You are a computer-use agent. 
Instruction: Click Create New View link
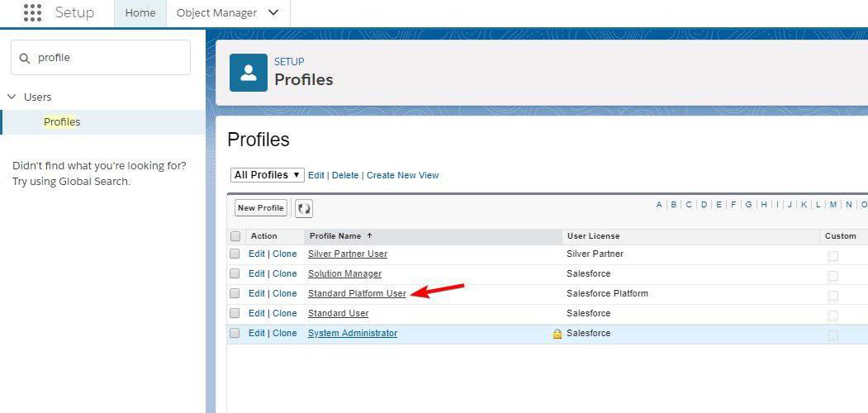402,175
